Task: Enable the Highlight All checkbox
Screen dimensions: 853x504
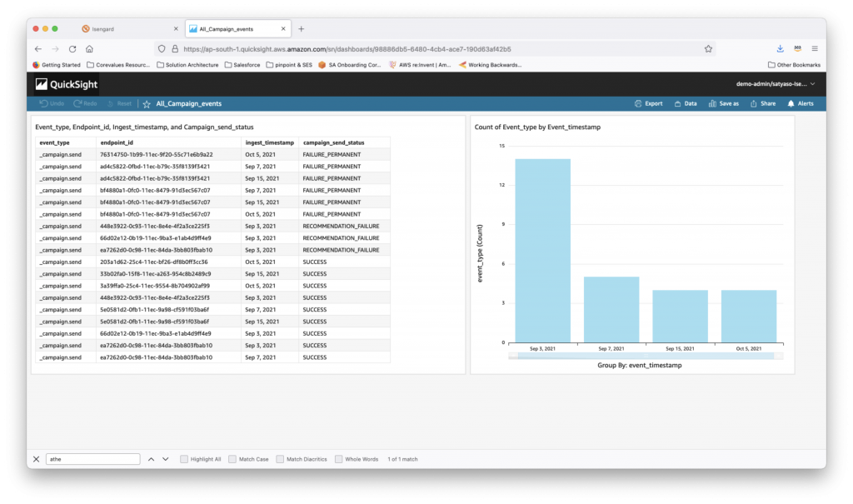Action: (184, 459)
